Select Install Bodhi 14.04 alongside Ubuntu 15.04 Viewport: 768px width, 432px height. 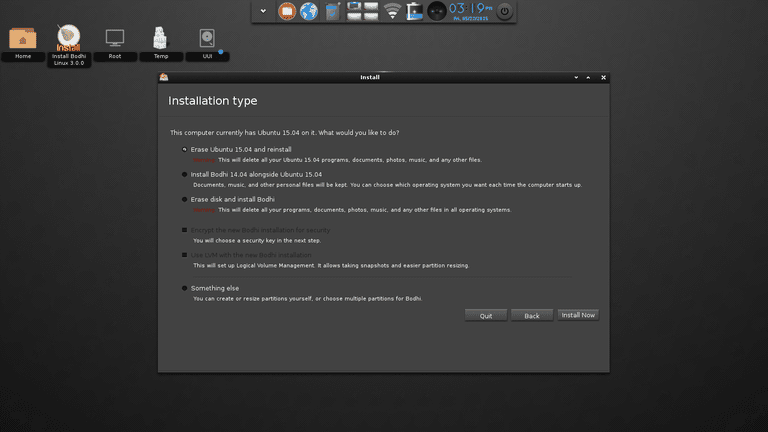click(x=252, y=174)
